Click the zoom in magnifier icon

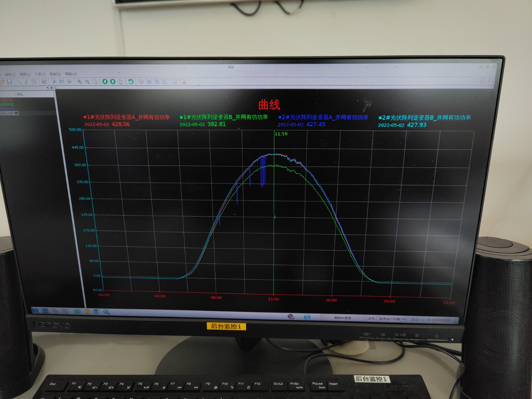pos(79,81)
